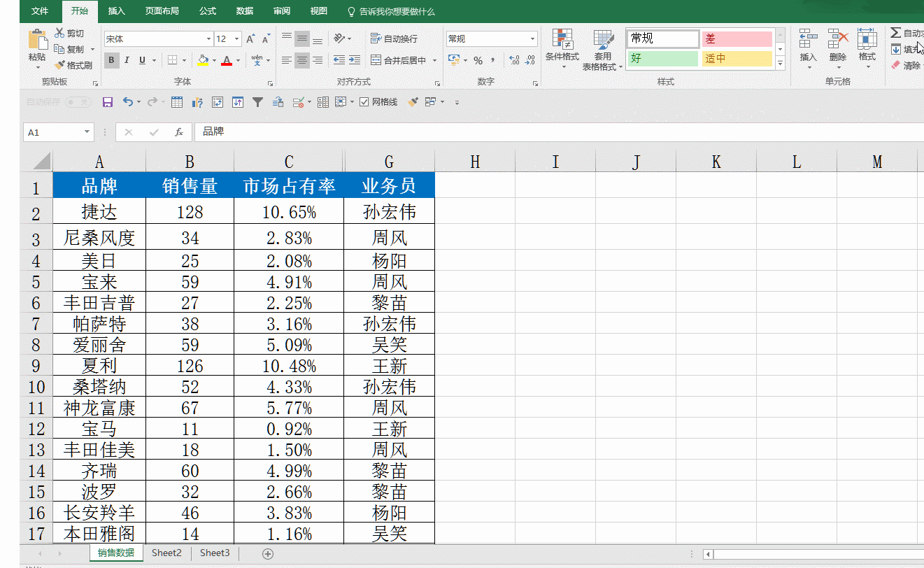
Task: Open Format as Table (套用表格格式)
Action: 603,50
